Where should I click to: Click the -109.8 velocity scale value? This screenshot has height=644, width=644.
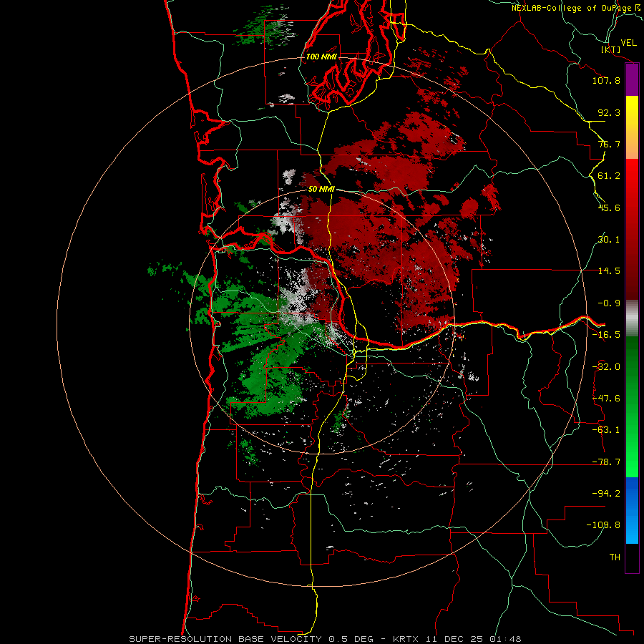(x=603, y=525)
